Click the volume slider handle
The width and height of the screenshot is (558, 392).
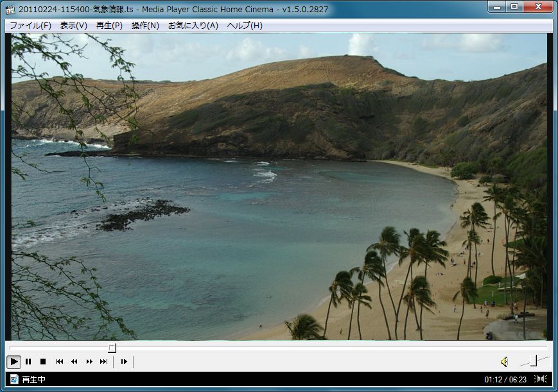(x=534, y=361)
